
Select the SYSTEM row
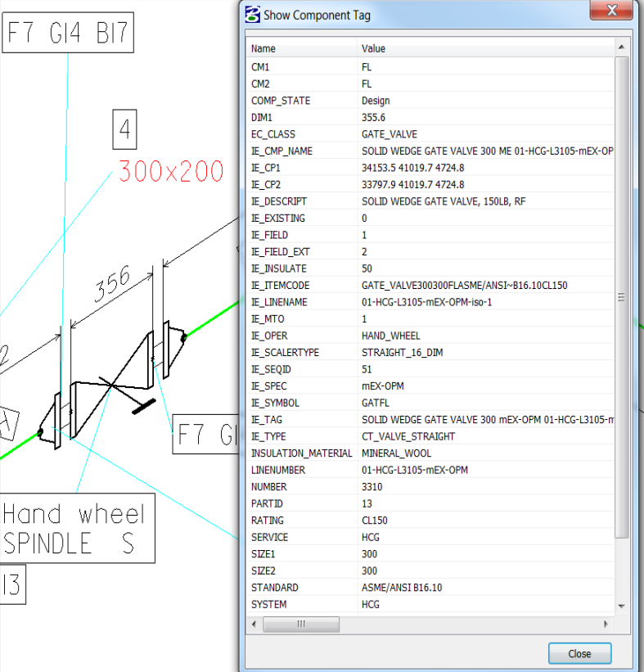click(430, 604)
